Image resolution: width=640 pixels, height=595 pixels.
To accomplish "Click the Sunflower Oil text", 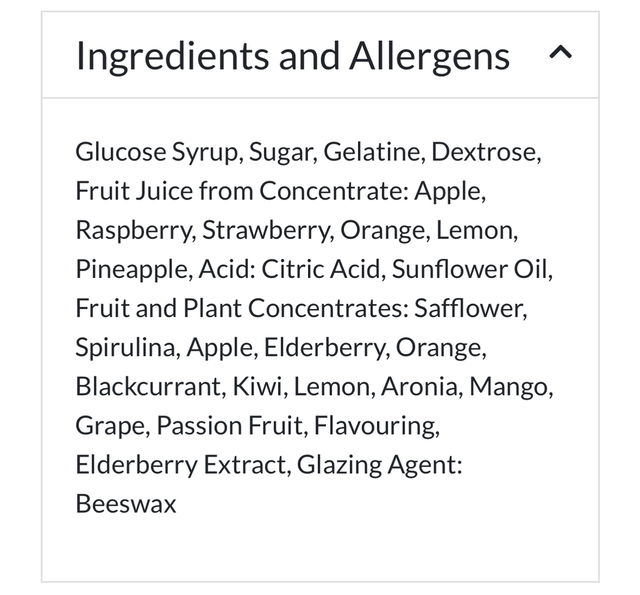I will pyautogui.click(x=470, y=269).
